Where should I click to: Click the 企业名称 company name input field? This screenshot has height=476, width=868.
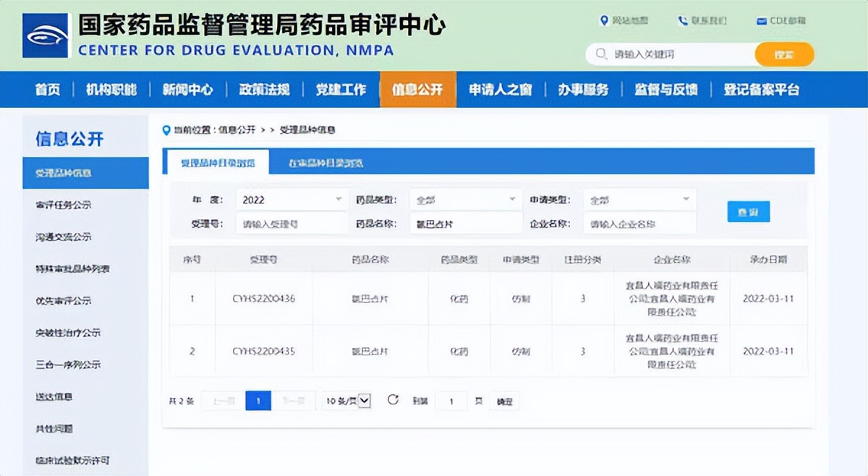[x=639, y=223]
